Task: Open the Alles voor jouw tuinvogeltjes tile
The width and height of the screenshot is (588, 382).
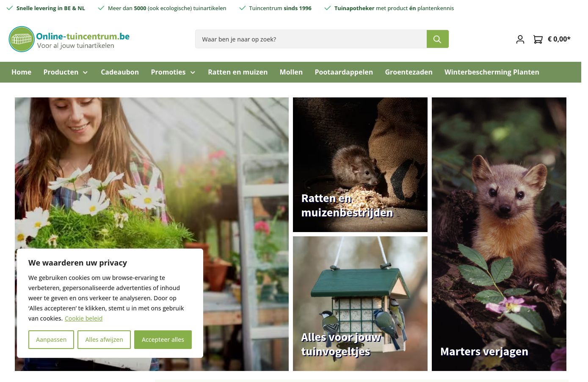Action: click(360, 304)
